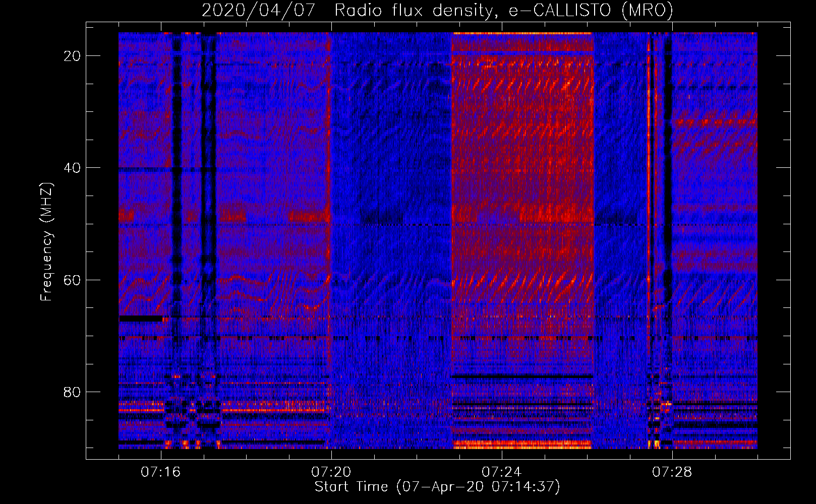Select the 07:24 time tick label

[502, 472]
